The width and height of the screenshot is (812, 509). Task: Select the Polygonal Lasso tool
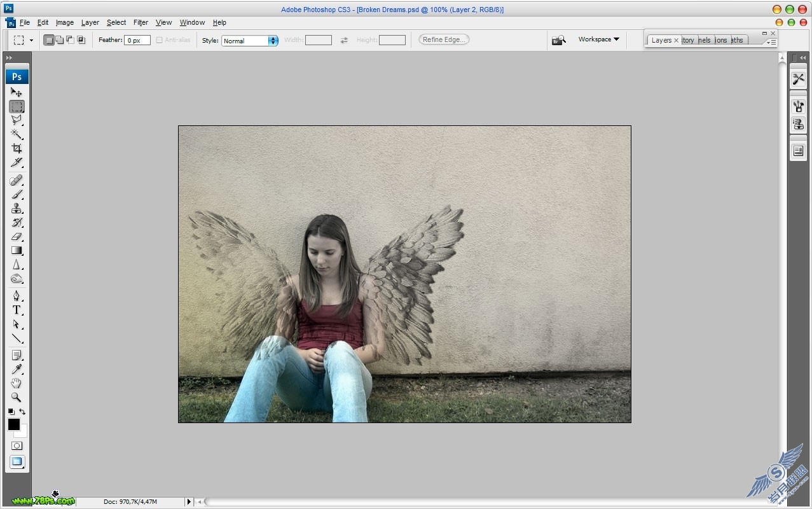coord(17,120)
